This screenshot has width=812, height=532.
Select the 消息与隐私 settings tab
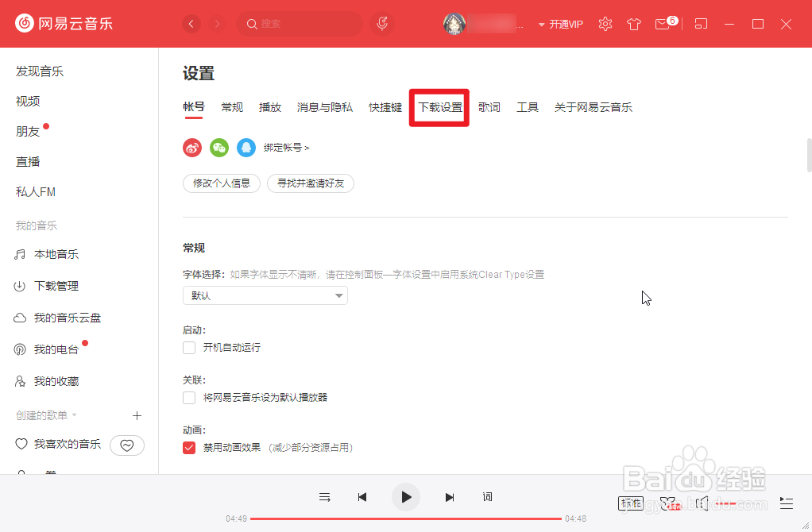[x=325, y=107]
